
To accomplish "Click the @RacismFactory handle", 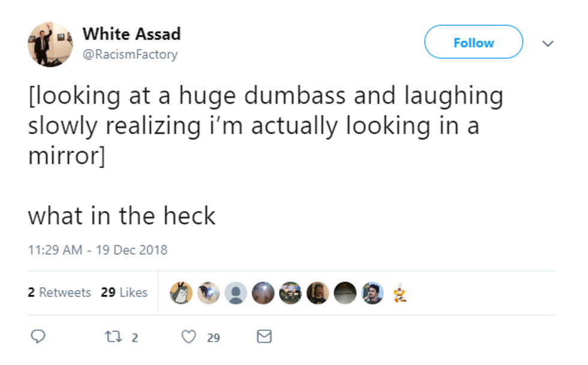I will [x=130, y=55].
